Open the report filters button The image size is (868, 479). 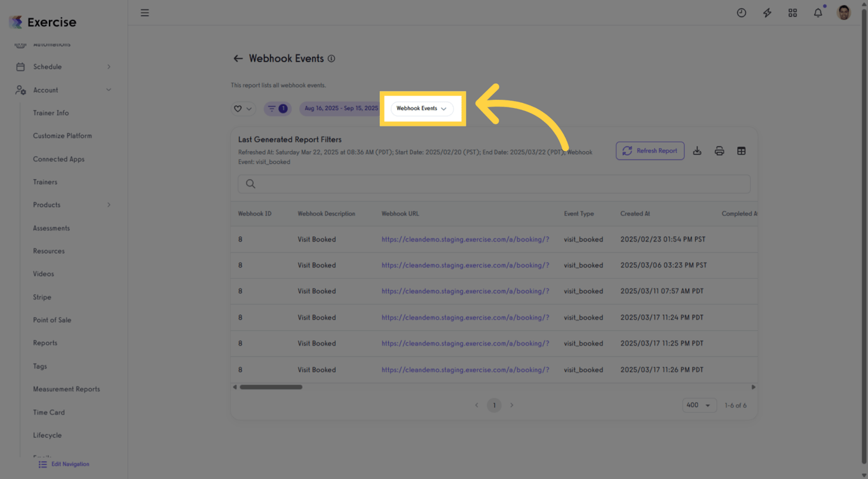277,109
